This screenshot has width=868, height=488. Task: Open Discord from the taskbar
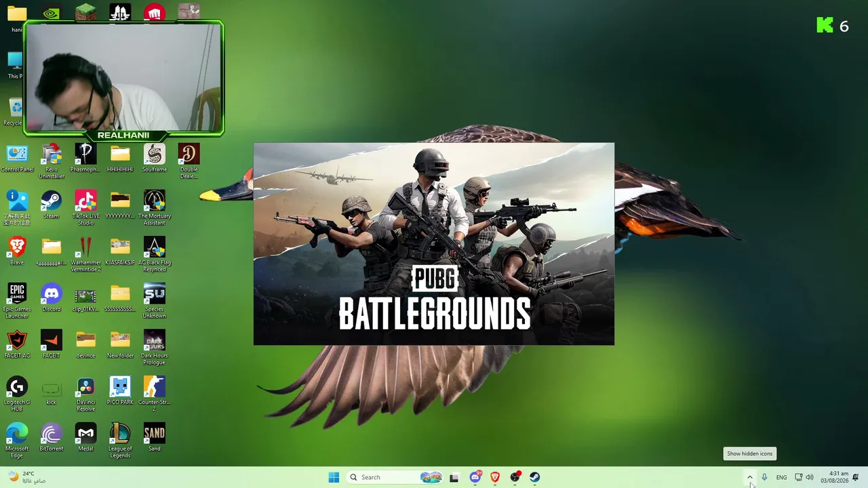475,477
